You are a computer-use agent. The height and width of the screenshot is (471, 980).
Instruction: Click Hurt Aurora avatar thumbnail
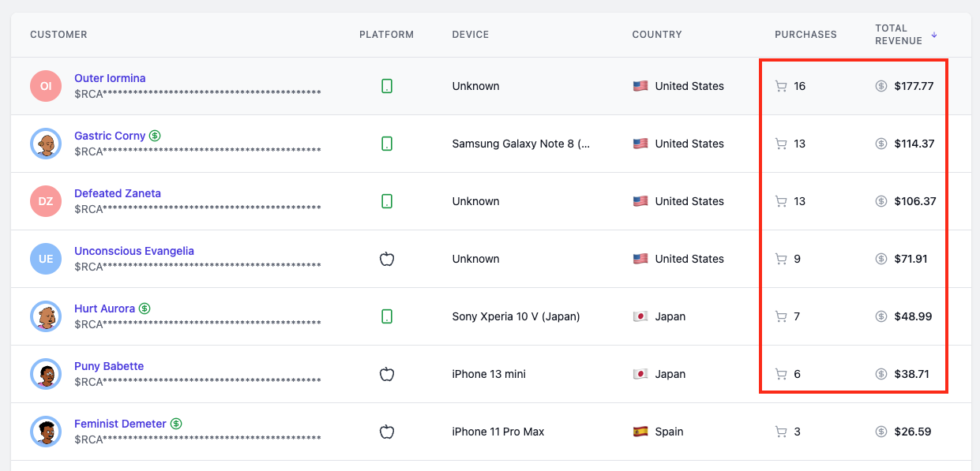point(46,316)
